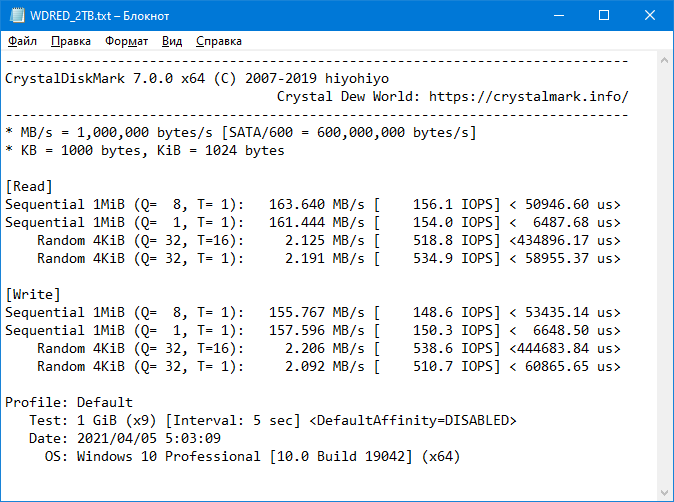Click the CrystalDiskMark 7.0.0 x64 text
Image resolution: width=674 pixels, height=502 pixels.
(105, 79)
